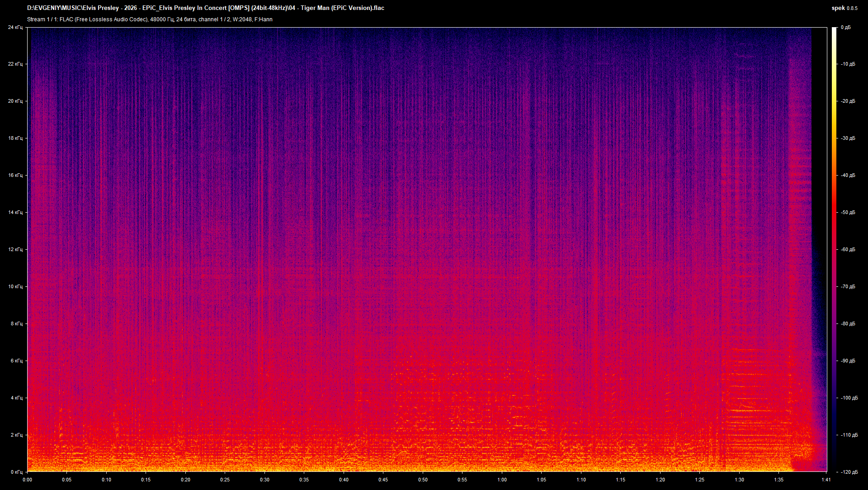Click the 0 кГц frequency axis label
868x490 pixels.
[x=17, y=472]
